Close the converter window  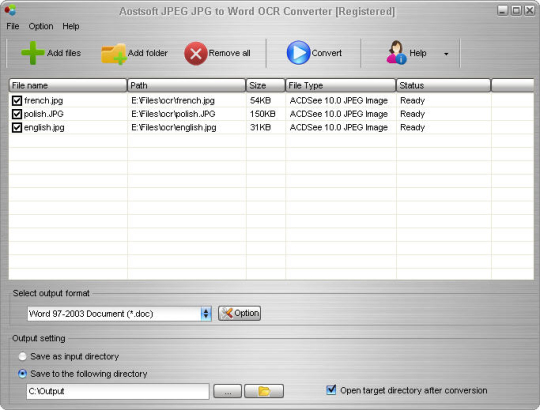pyautogui.click(x=529, y=11)
